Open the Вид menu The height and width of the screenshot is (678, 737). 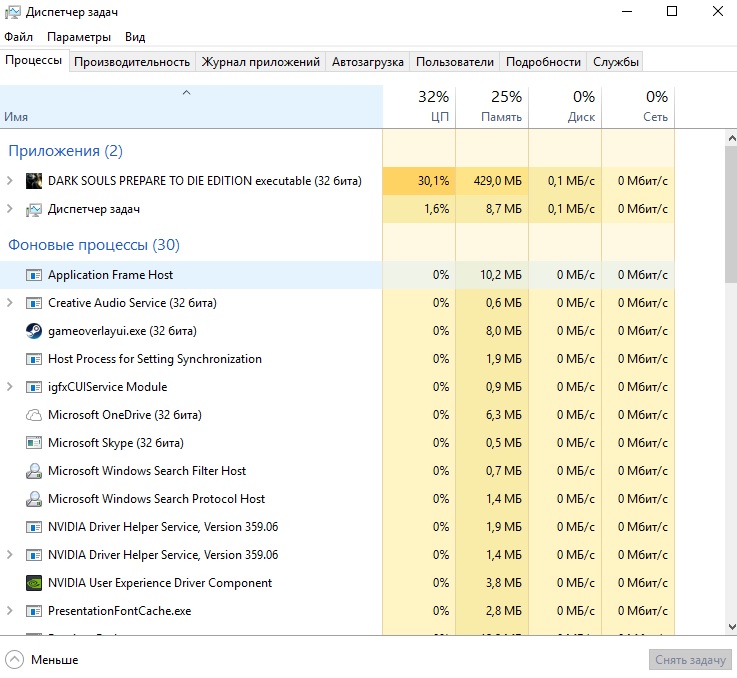click(x=135, y=37)
